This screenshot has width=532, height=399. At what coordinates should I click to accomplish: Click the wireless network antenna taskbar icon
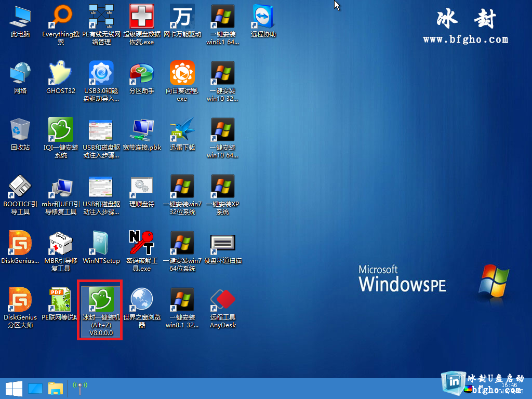80,389
